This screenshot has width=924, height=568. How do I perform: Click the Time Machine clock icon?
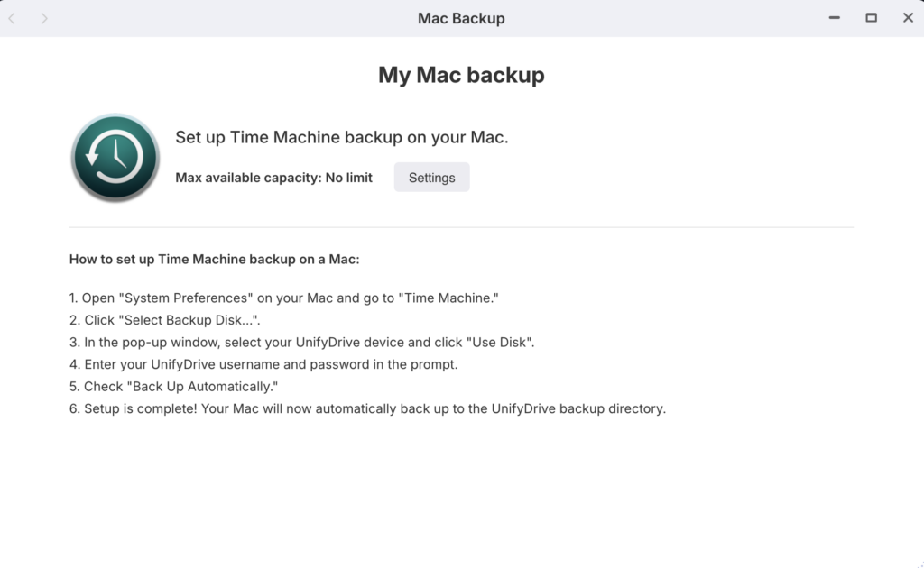tap(115, 158)
